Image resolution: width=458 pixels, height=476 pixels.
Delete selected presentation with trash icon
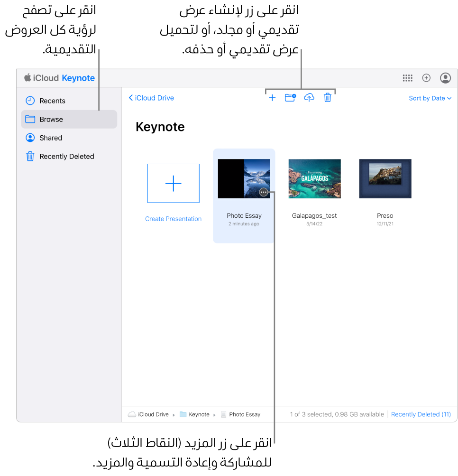point(327,98)
